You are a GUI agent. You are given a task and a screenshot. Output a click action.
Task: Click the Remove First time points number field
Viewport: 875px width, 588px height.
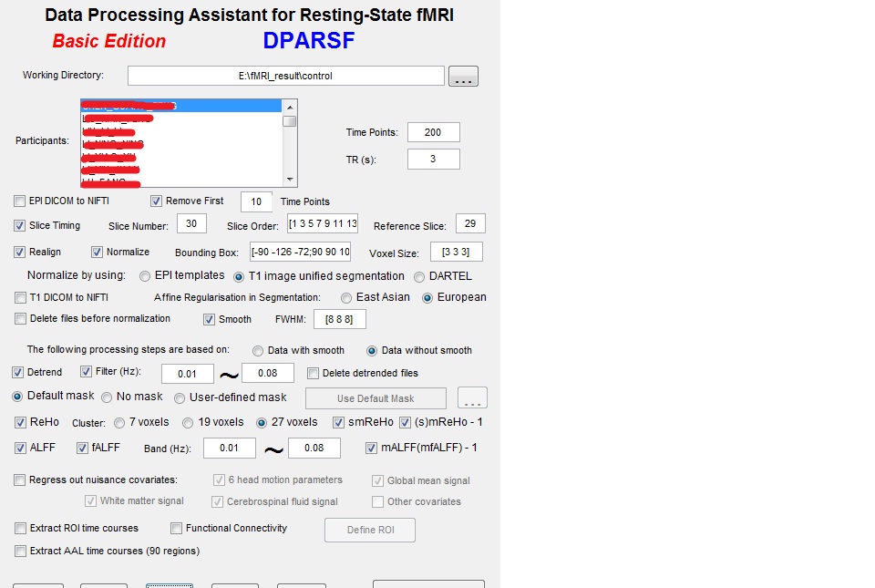(256, 201)
